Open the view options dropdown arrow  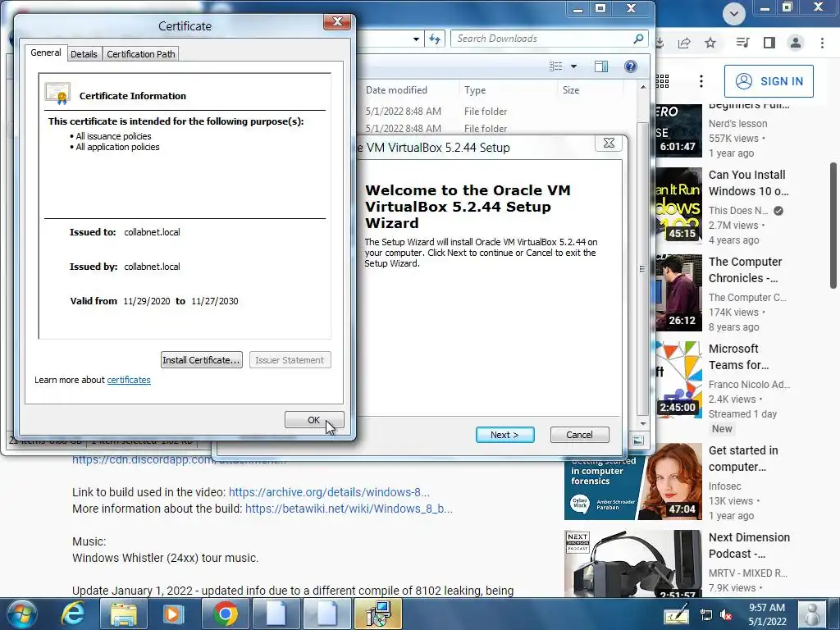tap(573, 66)
